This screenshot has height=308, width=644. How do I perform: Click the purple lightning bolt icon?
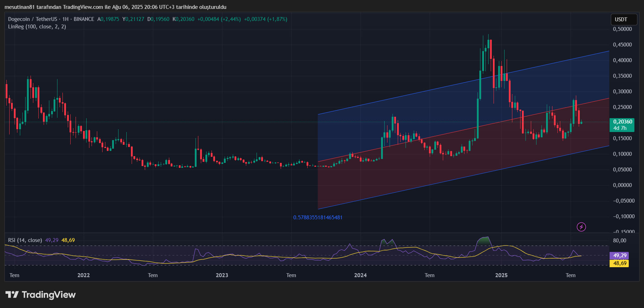(x=581, y=227)
